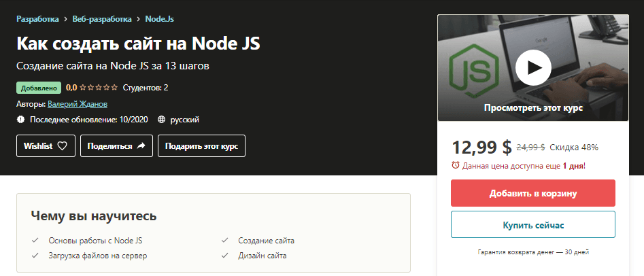
Task: Open the Разработка breadcrumb link
Action: (38, 19)
